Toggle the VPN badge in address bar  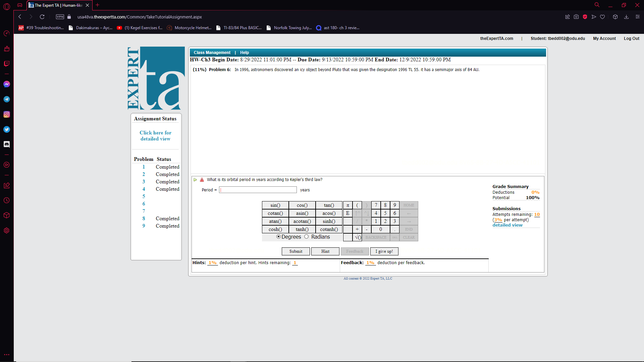coord(60,17)
